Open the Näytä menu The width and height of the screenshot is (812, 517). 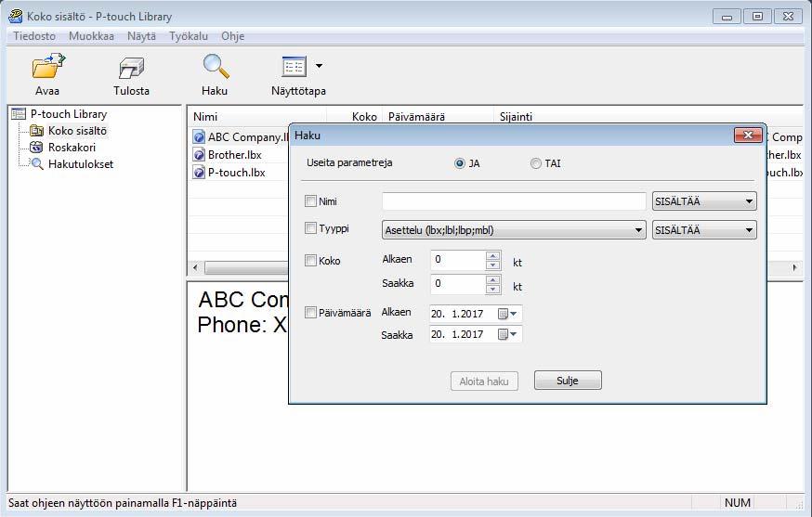click(x=141, y=36)
